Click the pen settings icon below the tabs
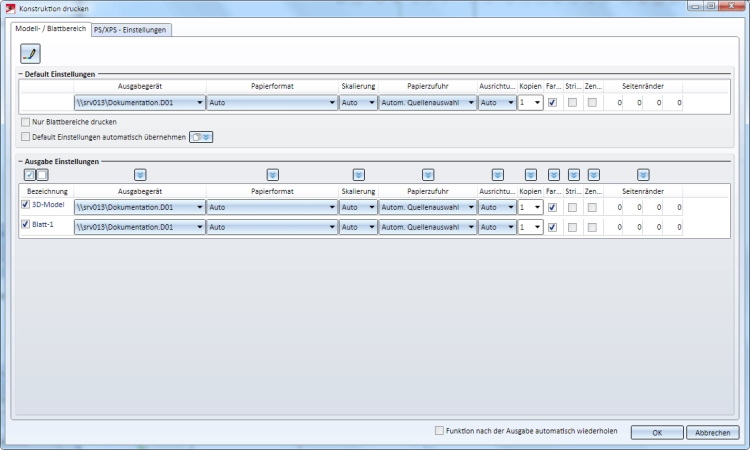Viewport: 750px width, 450px height. pyautogui.click(x=30, y=54)
